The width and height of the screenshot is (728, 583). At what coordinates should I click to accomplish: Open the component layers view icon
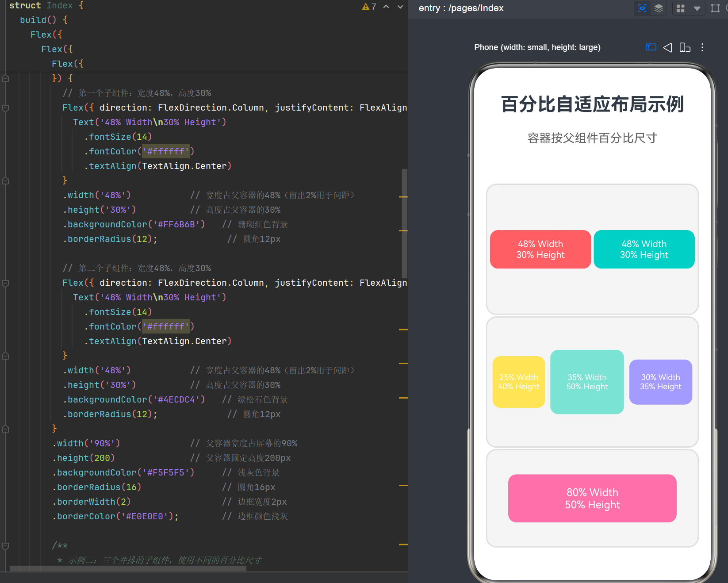coord(659,8)
